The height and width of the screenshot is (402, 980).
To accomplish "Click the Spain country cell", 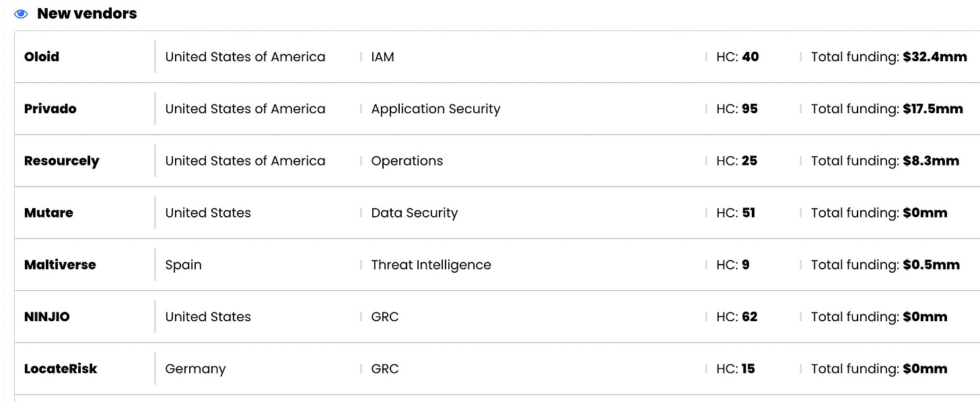I will click(184, 265).
